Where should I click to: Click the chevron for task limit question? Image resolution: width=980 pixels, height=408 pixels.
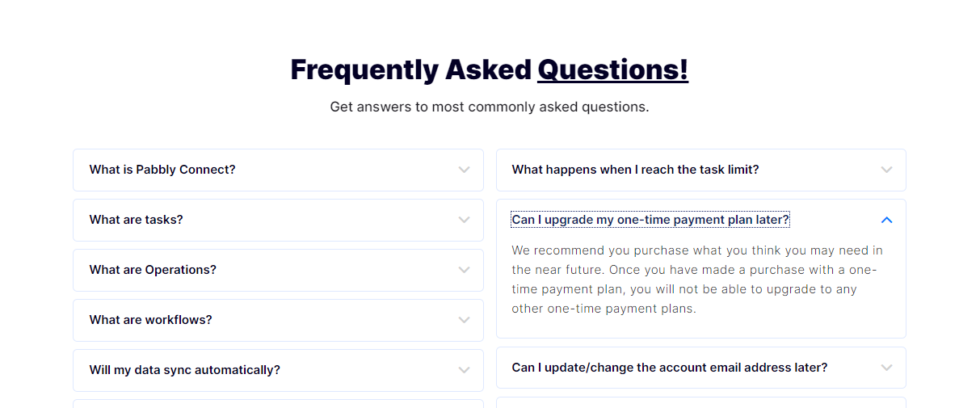tap(886, 170)
